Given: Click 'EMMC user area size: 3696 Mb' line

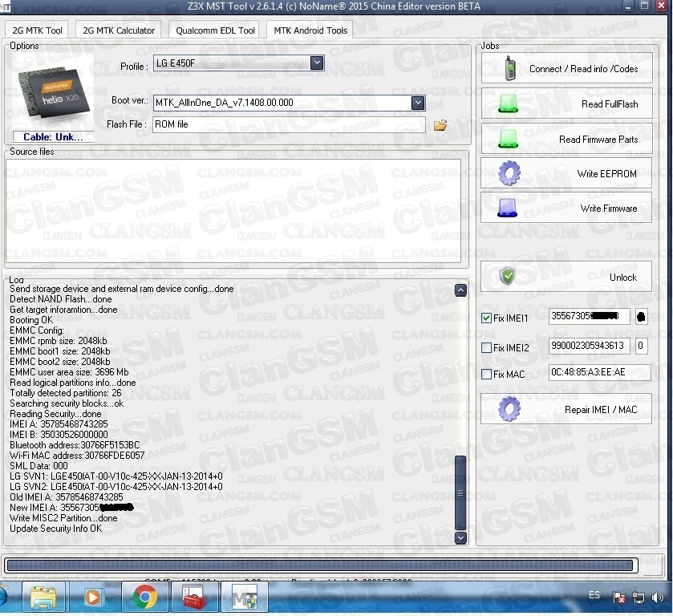Looking at the screenshot, I should pyautogui.click(x=69, y=372).
